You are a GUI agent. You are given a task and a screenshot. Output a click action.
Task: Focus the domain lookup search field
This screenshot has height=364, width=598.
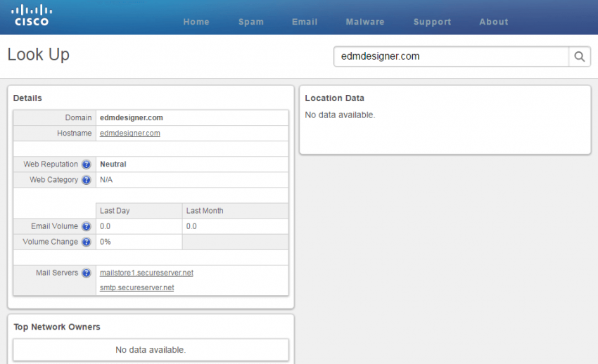451,57
